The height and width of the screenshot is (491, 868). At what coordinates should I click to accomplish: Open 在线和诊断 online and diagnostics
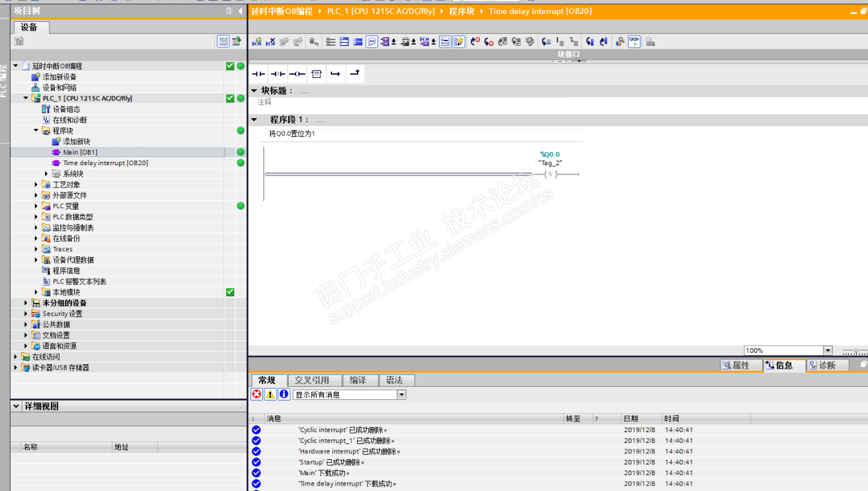coord(64,120)
